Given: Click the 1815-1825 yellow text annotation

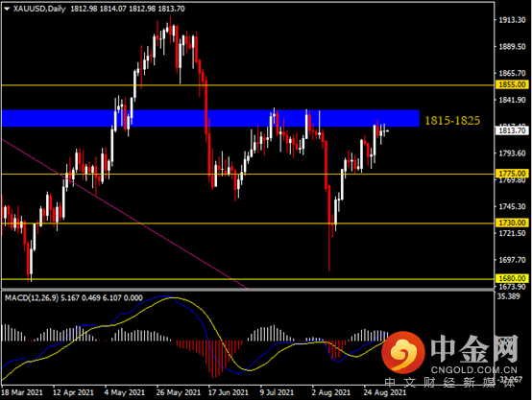Looking at the screenshot, I should (x=452, y=120).
